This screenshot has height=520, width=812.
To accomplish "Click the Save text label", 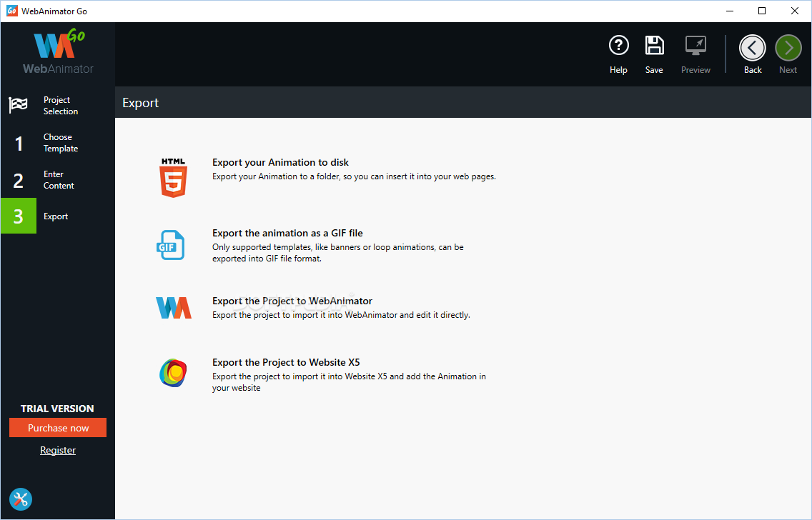I will [x=654, y=70].
